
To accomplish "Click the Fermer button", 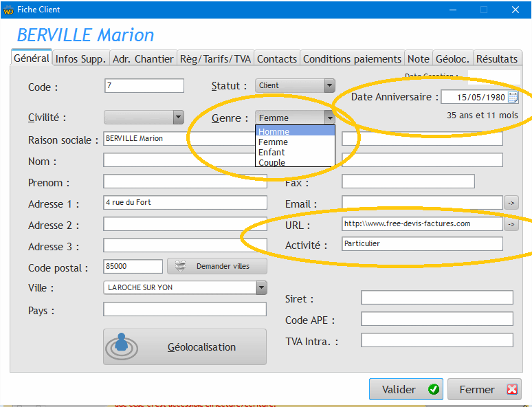I will [485, 389].
